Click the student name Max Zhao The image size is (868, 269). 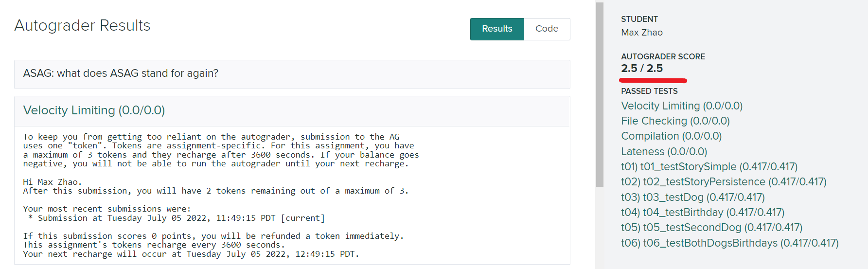pos(641,33)
